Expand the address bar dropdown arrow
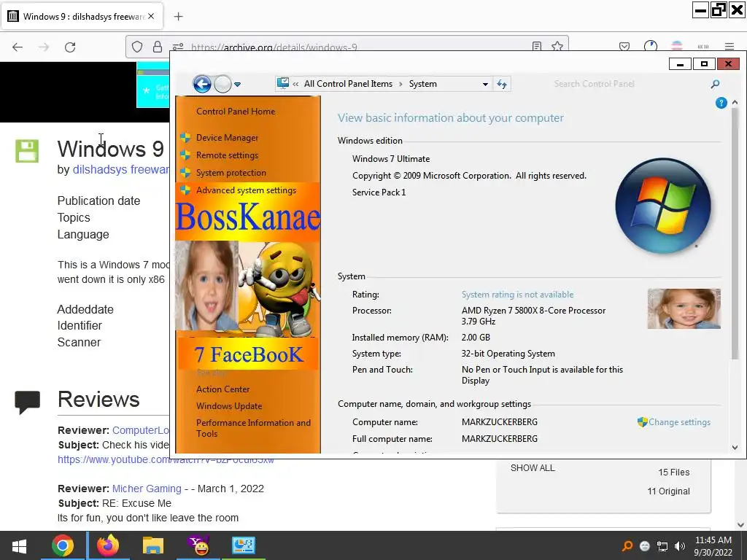The width and height of the screenshot is (747, 560). tap(485, 85)
